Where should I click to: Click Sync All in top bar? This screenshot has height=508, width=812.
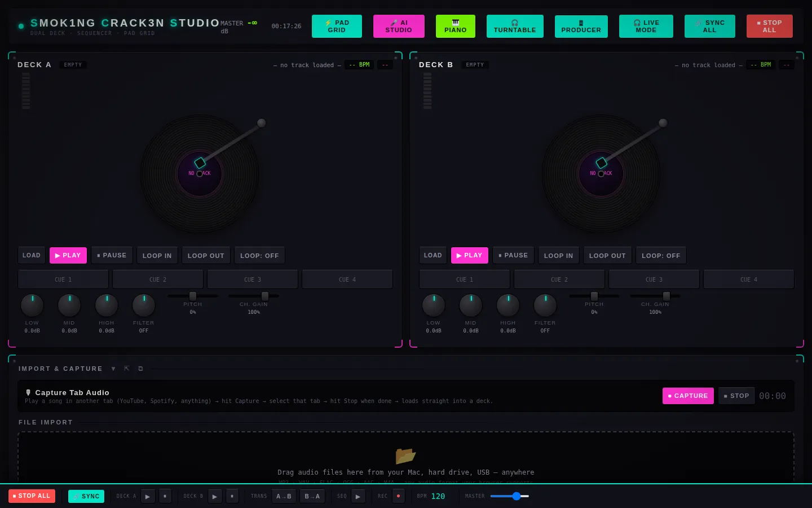coord(710,26)
